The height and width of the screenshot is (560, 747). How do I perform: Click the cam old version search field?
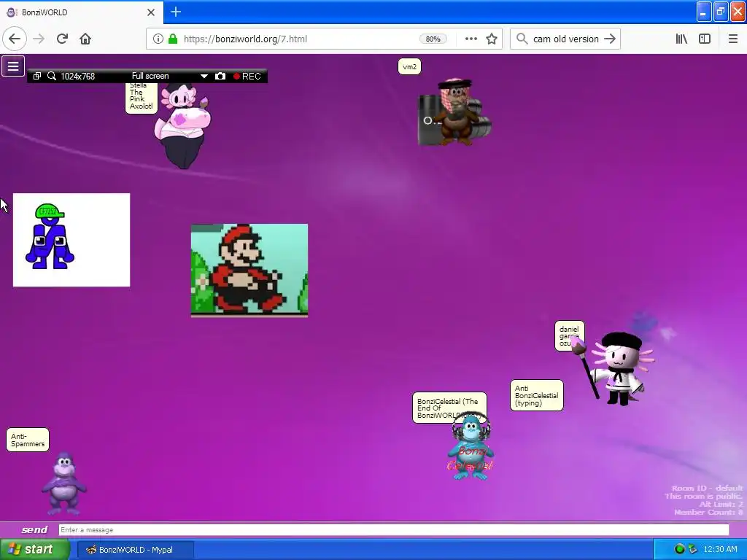click(565, 39)
